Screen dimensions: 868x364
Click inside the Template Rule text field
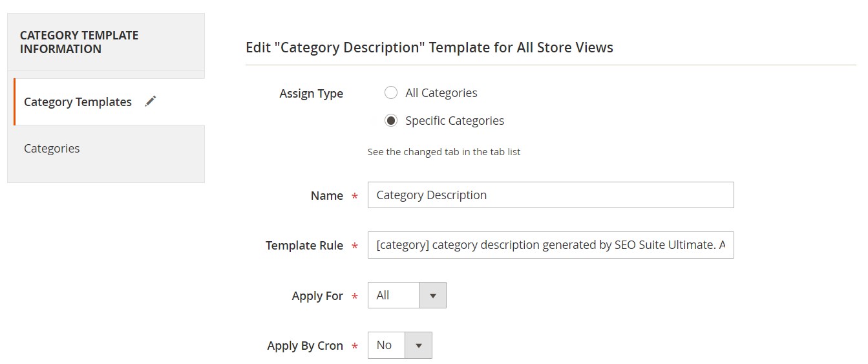pos(551,245)
